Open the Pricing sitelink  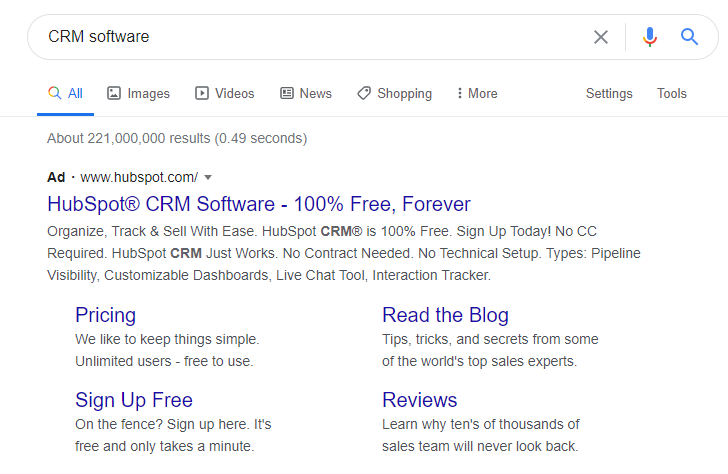(x=105, y=315)
